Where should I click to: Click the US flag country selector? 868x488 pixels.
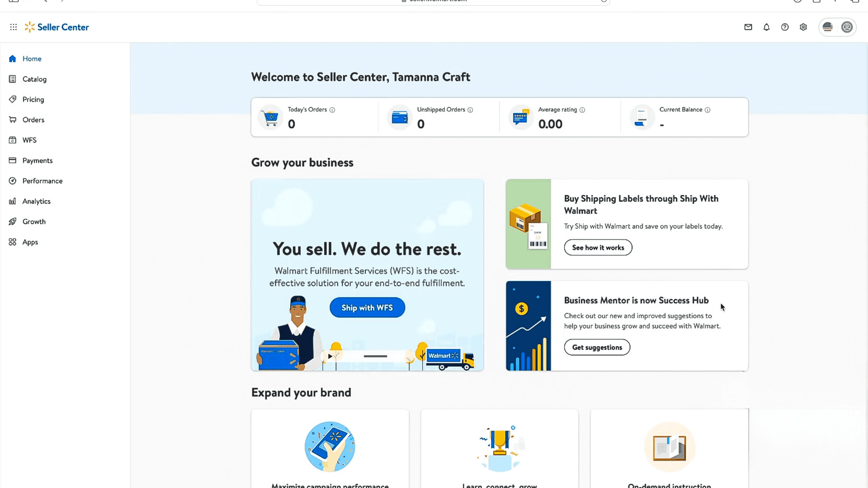(828, 27)
